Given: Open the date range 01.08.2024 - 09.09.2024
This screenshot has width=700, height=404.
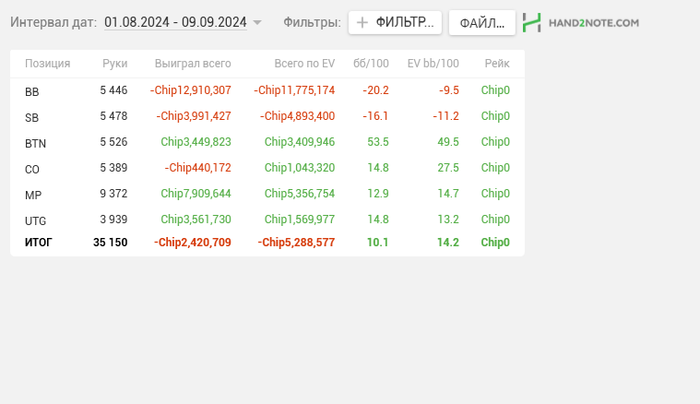Looking at the screenshot, I should (x=175, y=22).
